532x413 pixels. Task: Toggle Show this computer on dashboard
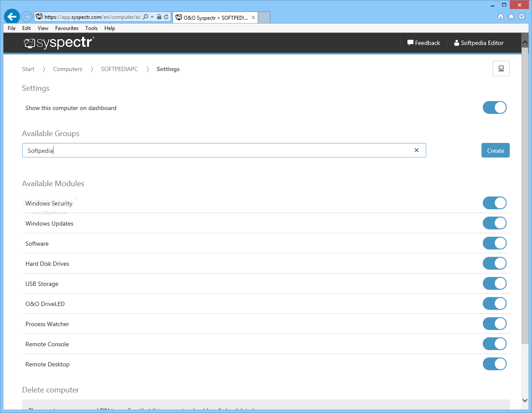click(495, 107)
